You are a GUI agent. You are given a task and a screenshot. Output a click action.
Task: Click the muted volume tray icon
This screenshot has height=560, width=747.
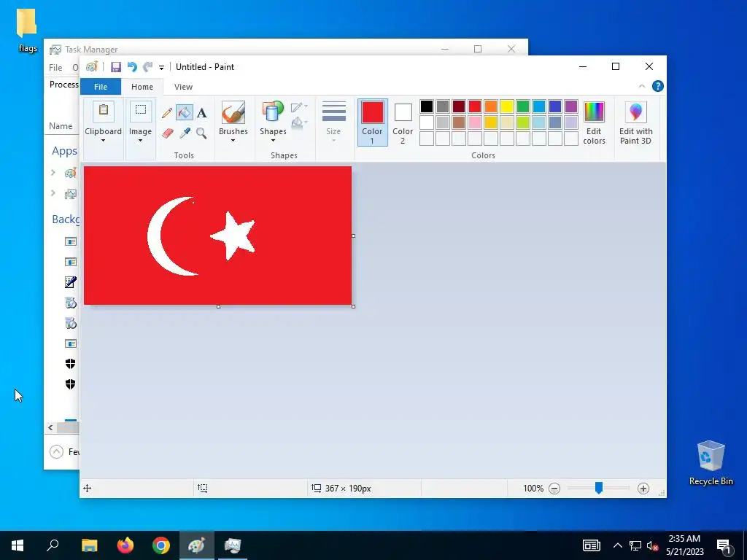coord(652,545)
